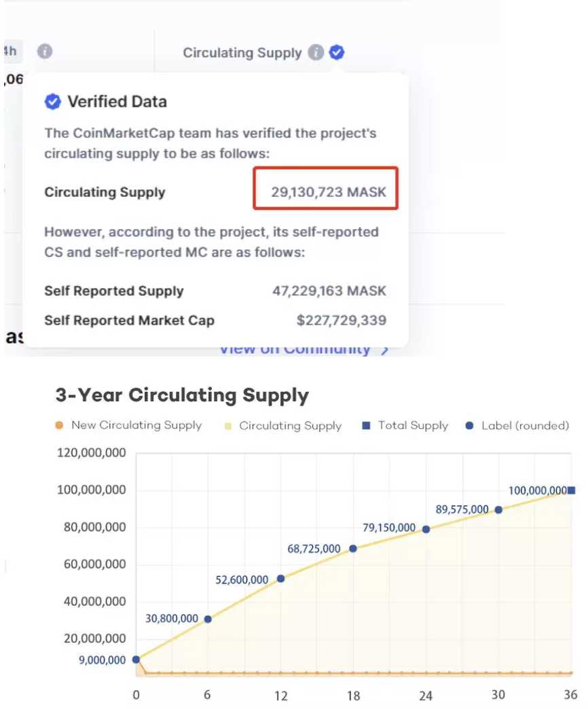
Task: Click the Self Reported Supply 47,229,163 MASK value
Action: coord(329,291)
